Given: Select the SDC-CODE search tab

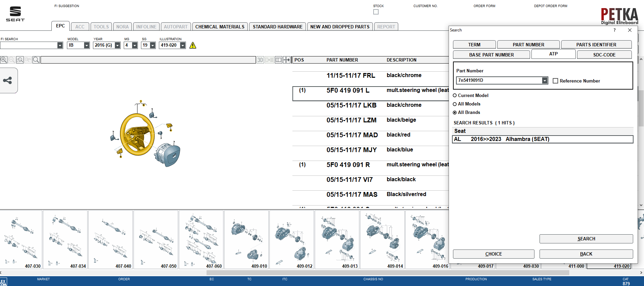Looking at the screenshot, I should [x=604, y=55].
